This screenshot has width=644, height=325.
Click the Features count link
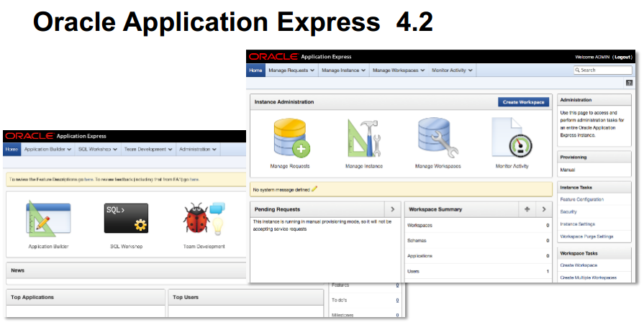(x=397, y=285)
